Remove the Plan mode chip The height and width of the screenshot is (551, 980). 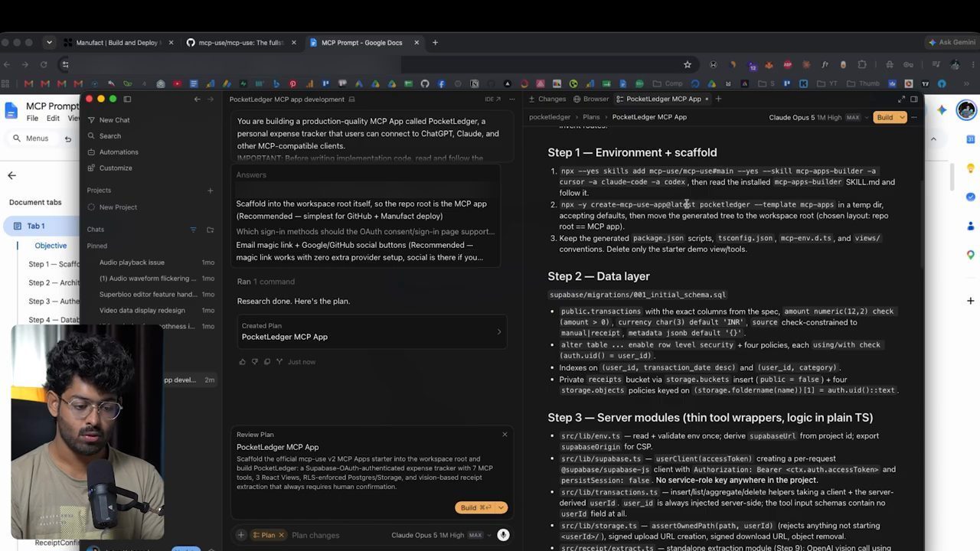pyautogui.click(x=281, y=535)
